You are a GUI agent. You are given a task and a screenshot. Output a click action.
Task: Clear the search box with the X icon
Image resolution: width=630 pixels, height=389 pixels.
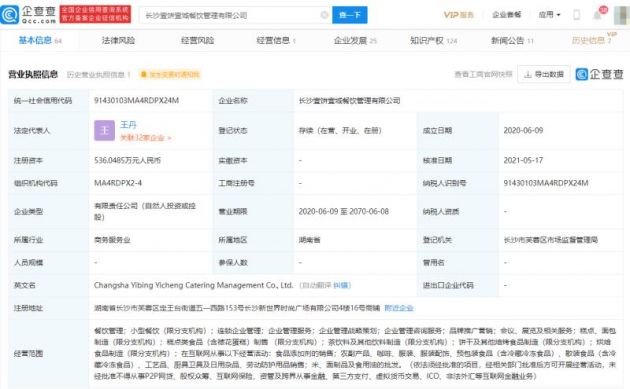coord(324,15)
